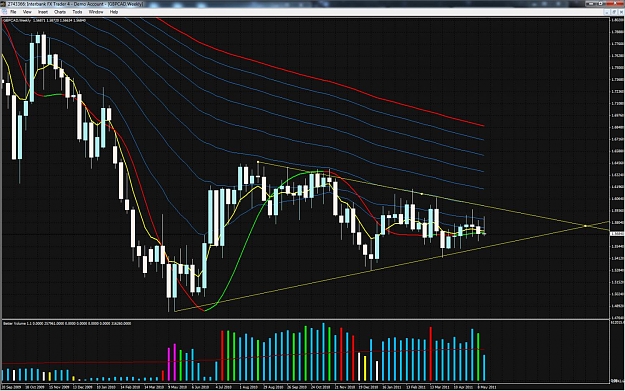
Task: Select the descending trendline's middle anchor point
Action: (x=422, y=194)
